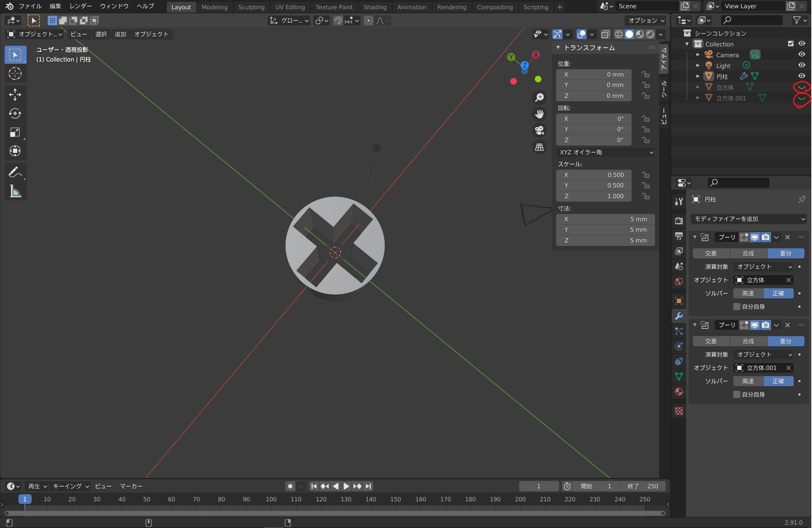Toggle camera view button in viewport
This screenshot has width=812, height=528.
[x=539, y=130]
